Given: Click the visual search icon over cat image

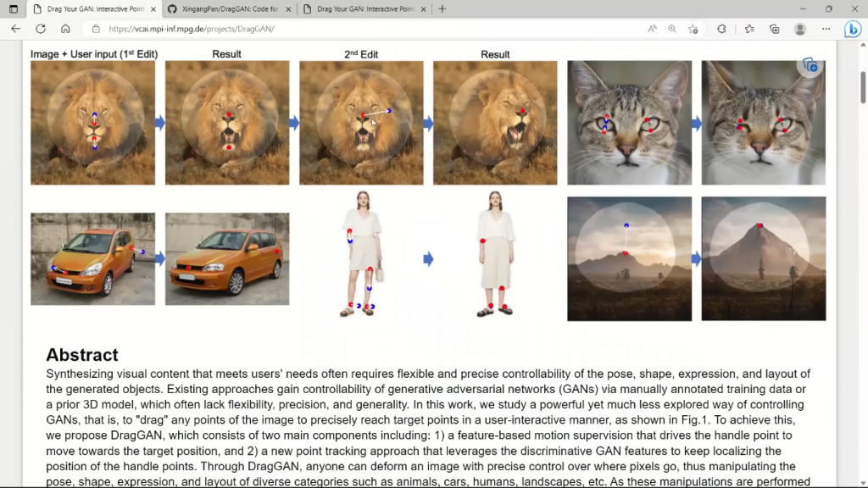Looking at the screenshot, I should click(810, 65).
